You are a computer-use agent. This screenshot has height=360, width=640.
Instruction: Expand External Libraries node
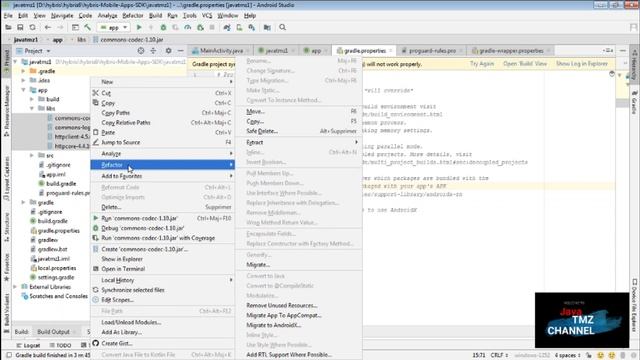(16, 287)
